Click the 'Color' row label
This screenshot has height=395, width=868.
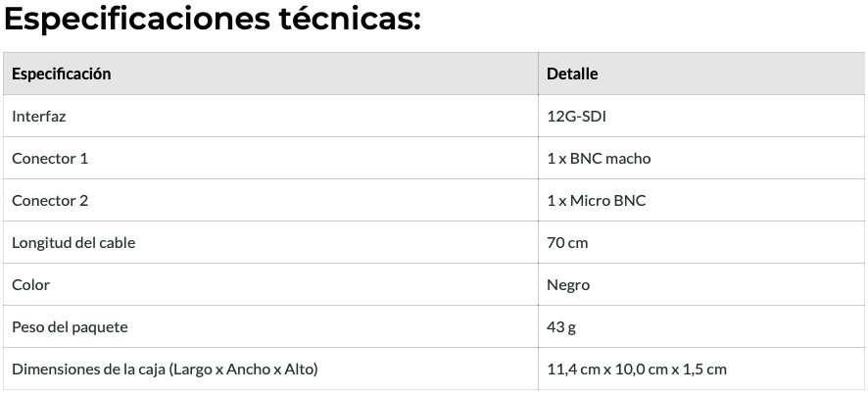click(x=30, y=284)
